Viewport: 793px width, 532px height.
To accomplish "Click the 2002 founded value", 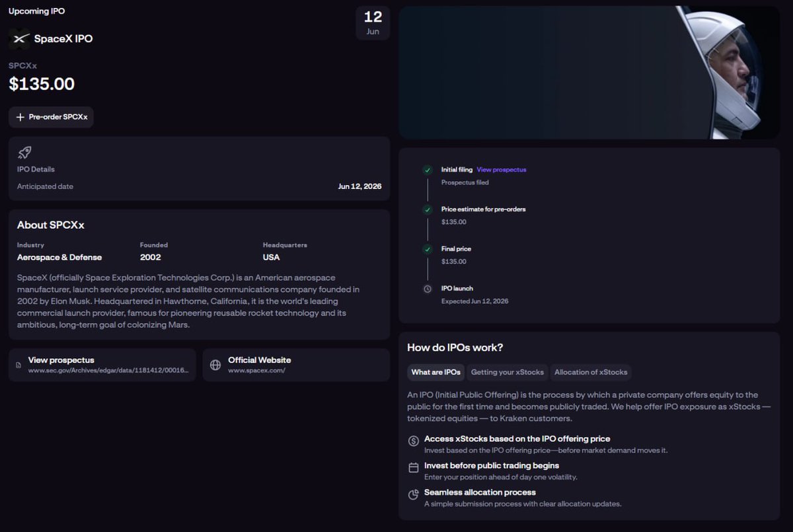I will click(x=151, y=257).
